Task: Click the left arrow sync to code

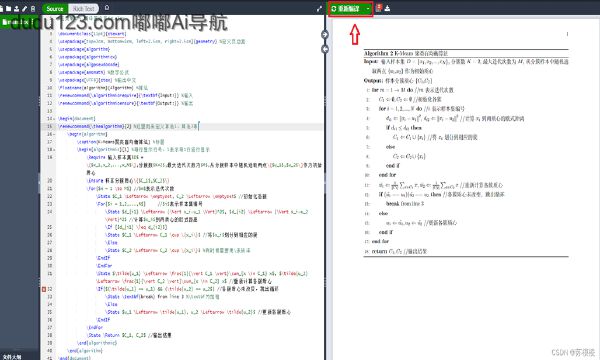Action: tap(325, 49)
